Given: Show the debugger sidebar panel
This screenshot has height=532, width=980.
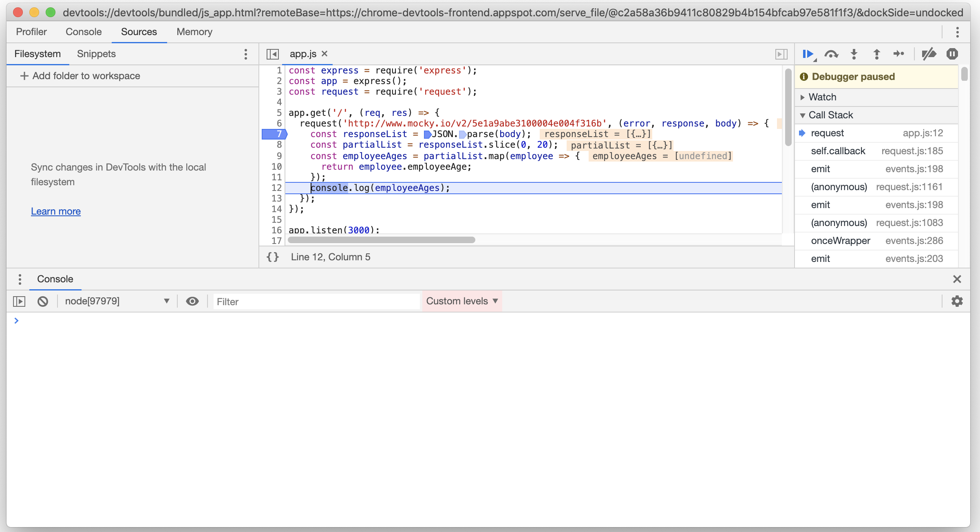Looking at the screenshot, I should (781, 54).
